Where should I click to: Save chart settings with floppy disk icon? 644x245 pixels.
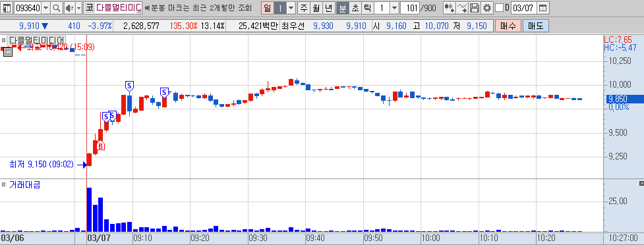tap(475, 8)
